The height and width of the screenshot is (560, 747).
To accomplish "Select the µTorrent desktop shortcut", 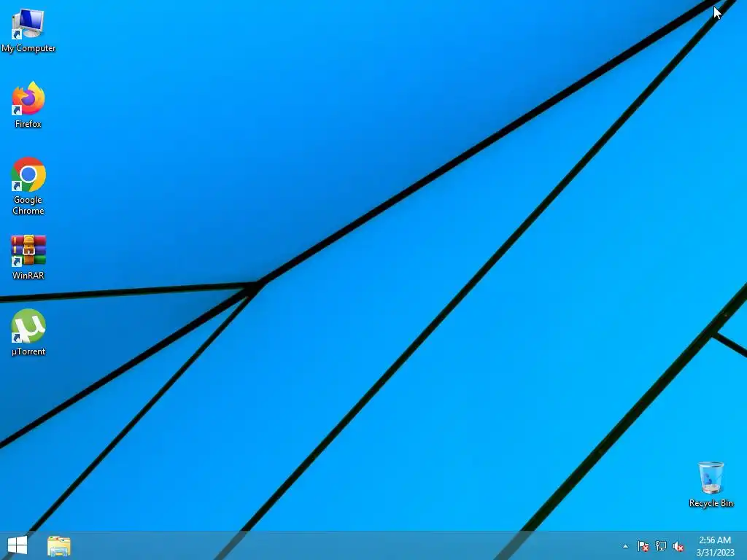I will pyautogui.click(x=28, y=332).
